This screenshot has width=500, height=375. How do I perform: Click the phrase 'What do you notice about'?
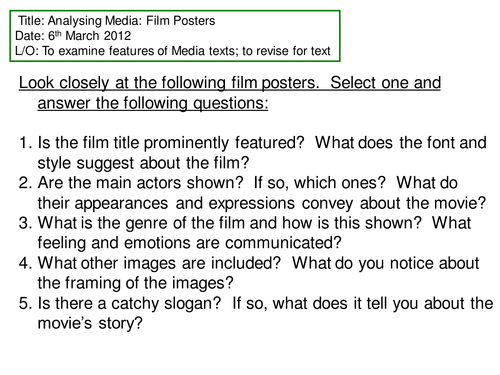click(x=386, y=263)
